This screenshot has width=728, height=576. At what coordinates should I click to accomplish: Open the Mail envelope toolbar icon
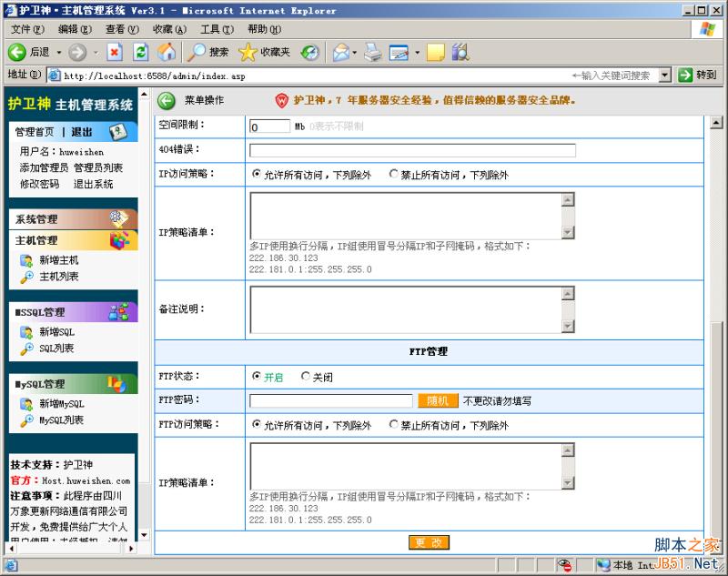coord(340,53)
